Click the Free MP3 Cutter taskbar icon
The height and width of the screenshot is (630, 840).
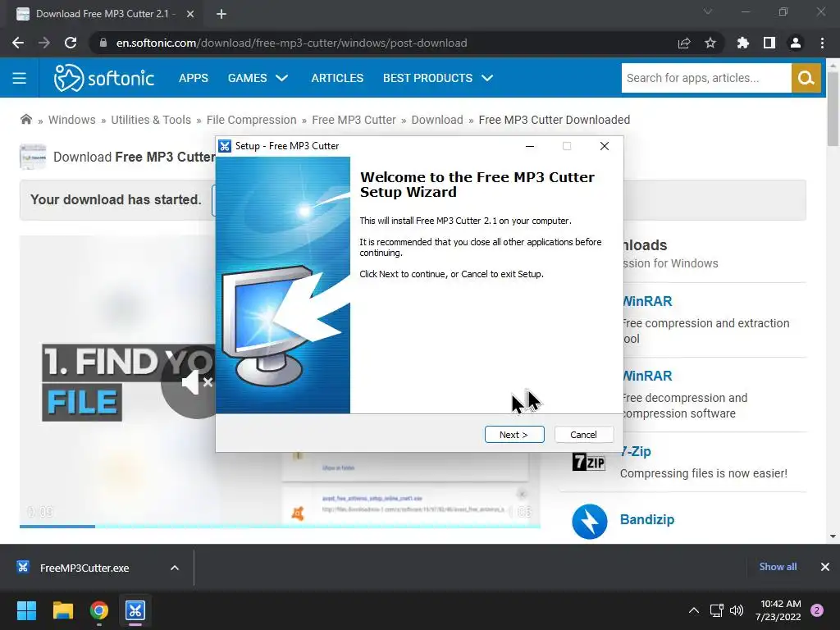coord(135,610)
